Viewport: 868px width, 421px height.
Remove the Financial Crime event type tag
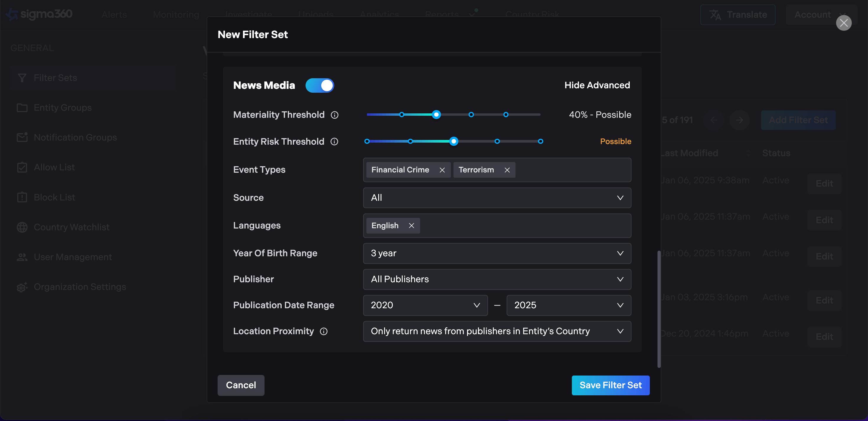[442, 170]
